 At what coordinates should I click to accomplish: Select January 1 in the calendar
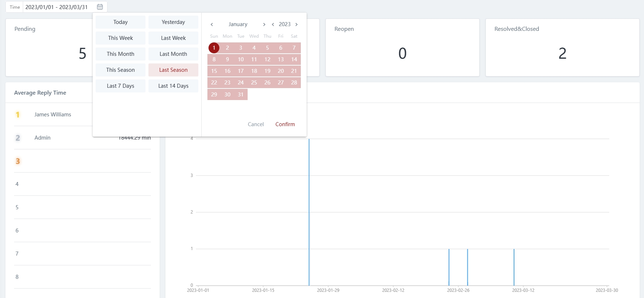[214, 48]
